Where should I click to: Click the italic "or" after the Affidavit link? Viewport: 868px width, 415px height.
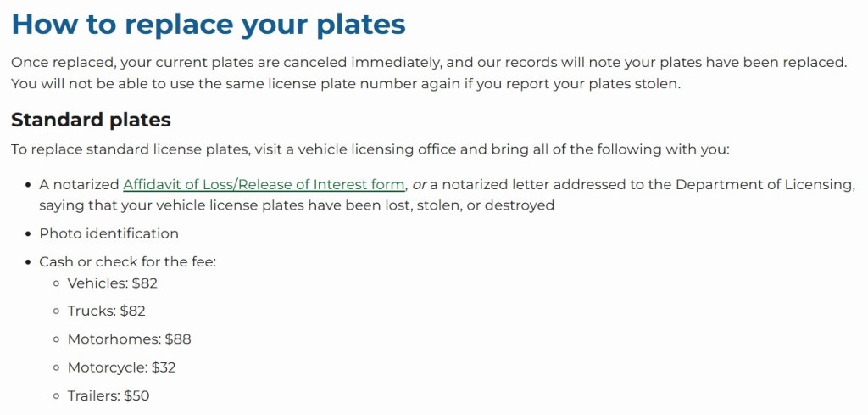[x=420, y=184]
